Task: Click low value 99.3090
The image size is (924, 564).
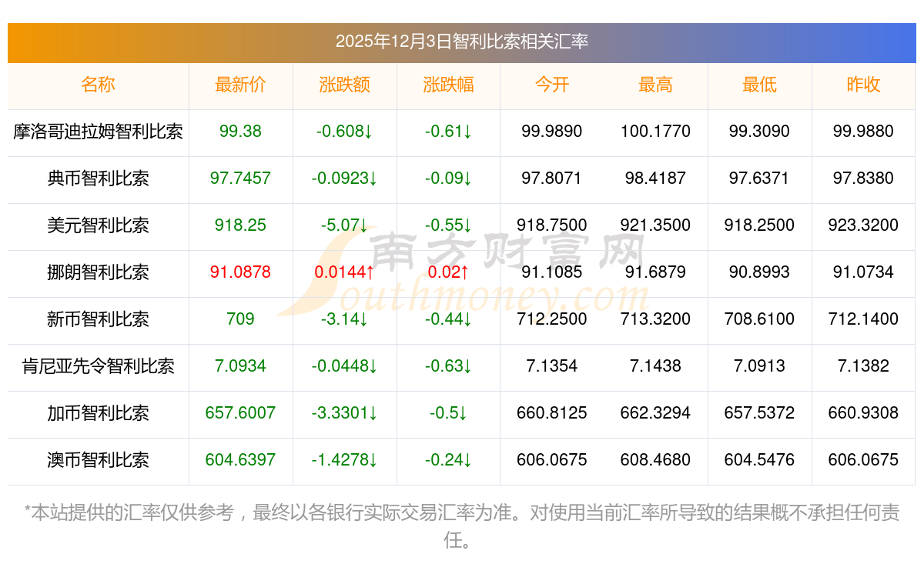Action: point(759,132)
